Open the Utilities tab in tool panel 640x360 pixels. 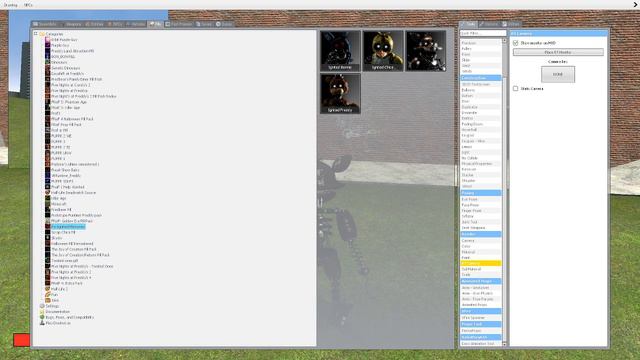tap(511, 24)
